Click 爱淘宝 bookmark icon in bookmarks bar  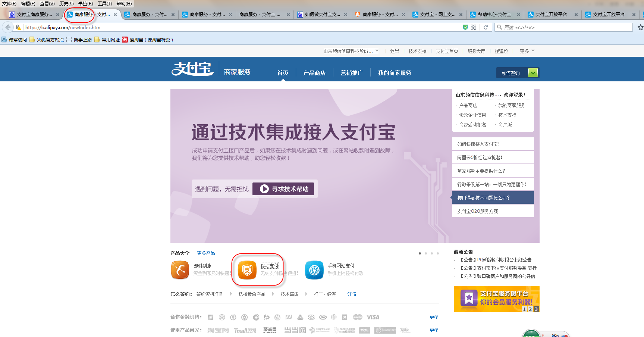tap(125, 40)
